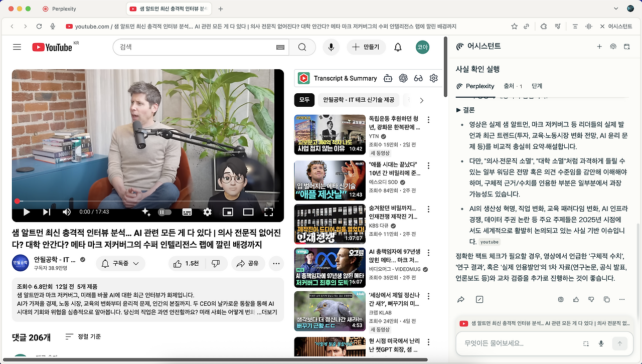Open more video actions ellipsis button
The image size is (642, 364).
[x=276, y=263]
